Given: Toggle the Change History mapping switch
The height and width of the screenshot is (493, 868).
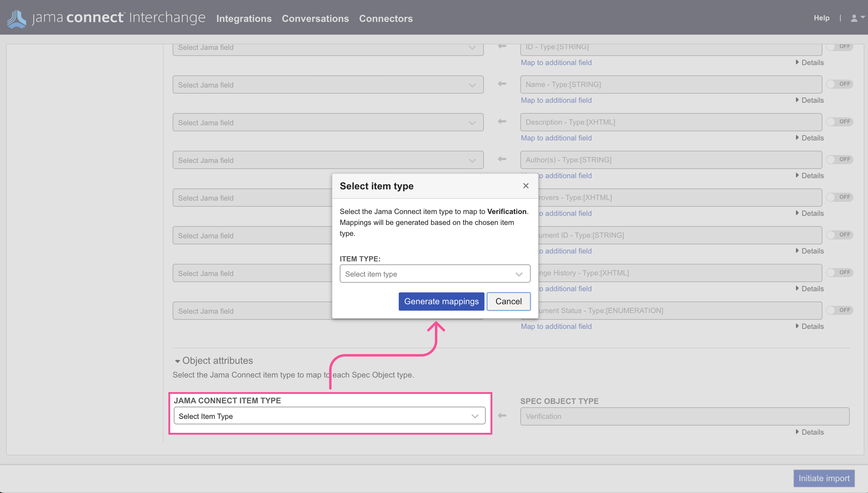Looking at the screenshot, I should pyautogui.click(x=839, y=272).
